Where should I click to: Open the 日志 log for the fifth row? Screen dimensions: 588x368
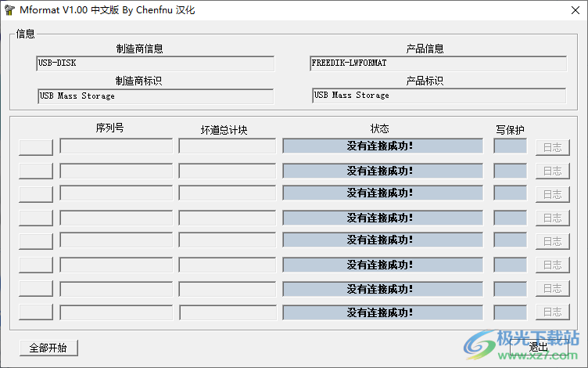(x=552, y=241)
